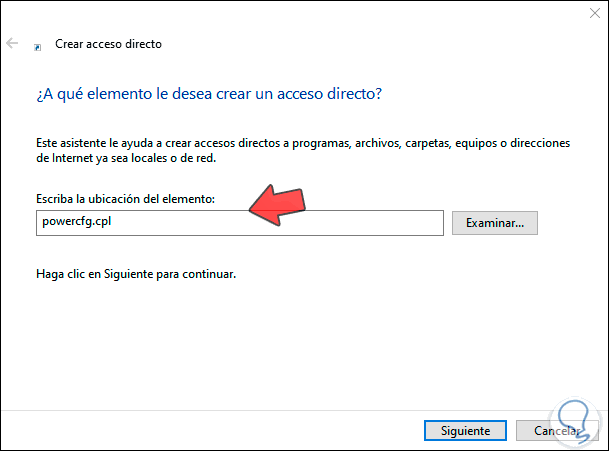Click the shortcut wizard icon beside the title
The width and height of the screenshot is (609, 451).
click(38, 46)
